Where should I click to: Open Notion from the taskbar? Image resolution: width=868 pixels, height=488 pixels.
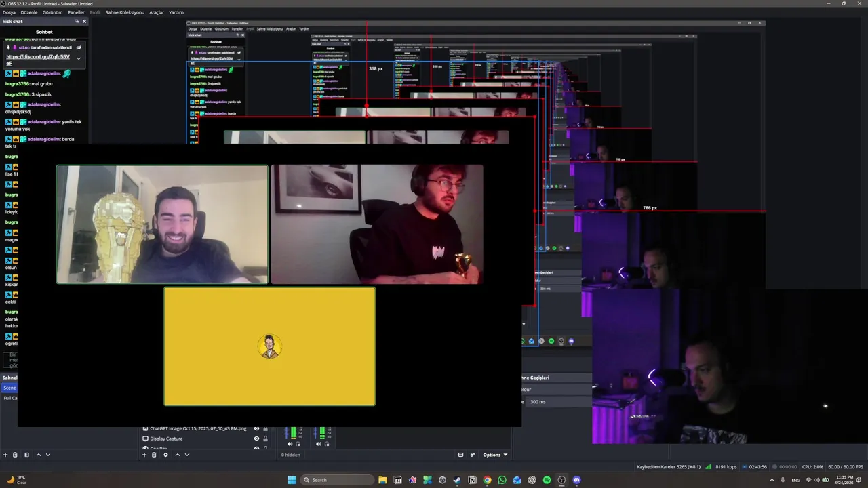[x=472, y=480]
